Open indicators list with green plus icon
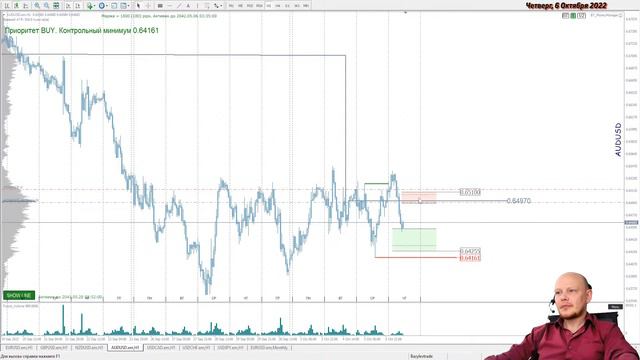This screenshot has height=360, width=640. [x=89, y=6]
